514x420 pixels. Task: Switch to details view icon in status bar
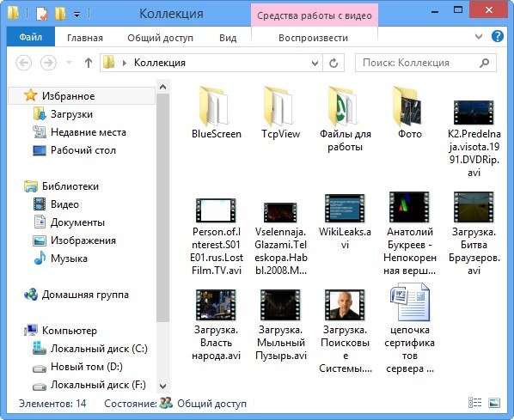click(474, 403)
